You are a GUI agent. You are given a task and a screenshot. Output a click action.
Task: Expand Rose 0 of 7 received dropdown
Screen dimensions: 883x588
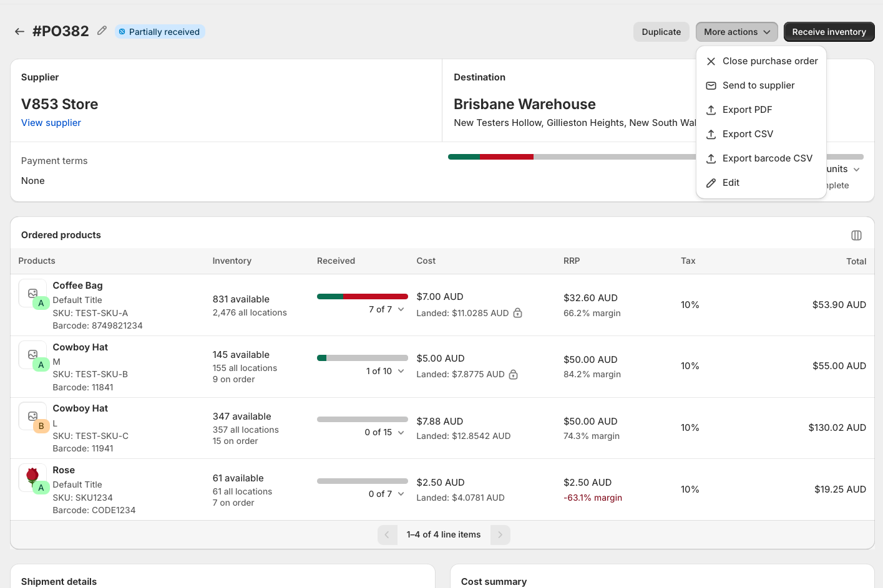click(x=386, y=494)
